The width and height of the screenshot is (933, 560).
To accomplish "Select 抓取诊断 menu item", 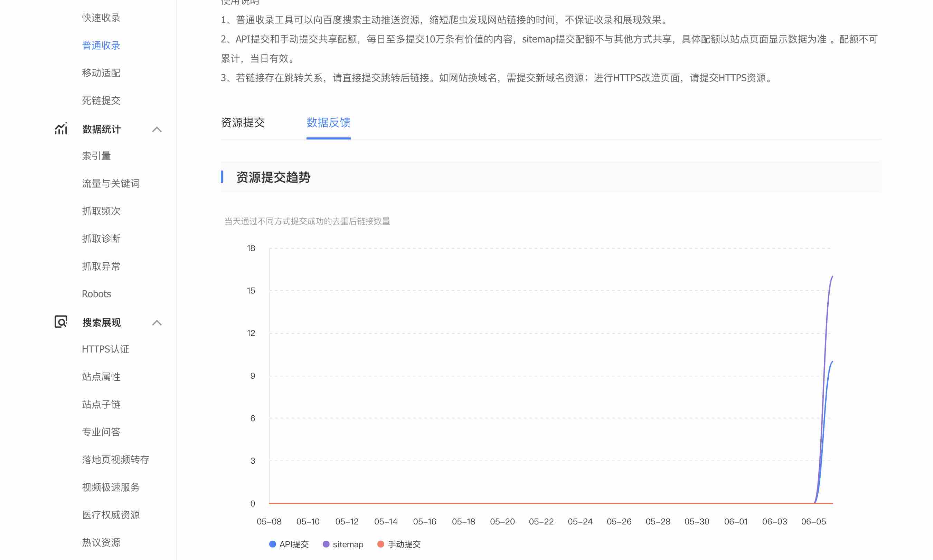I will [x=101, y=239].
